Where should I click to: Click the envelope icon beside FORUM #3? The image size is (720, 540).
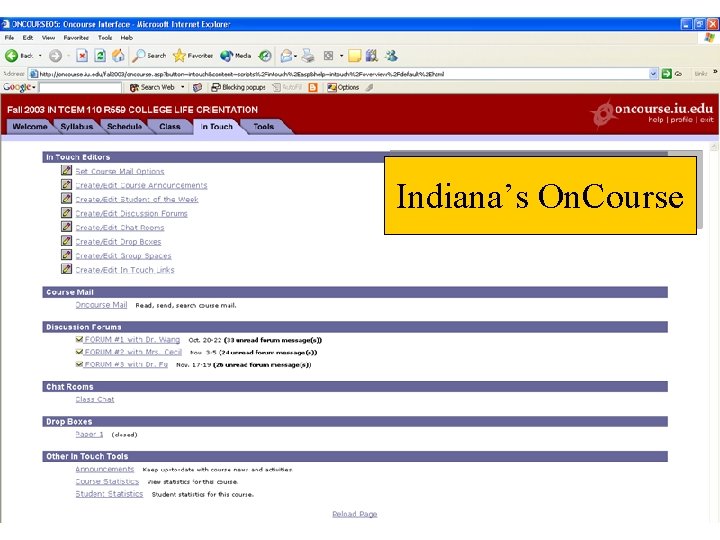click(x=79, y=364)
